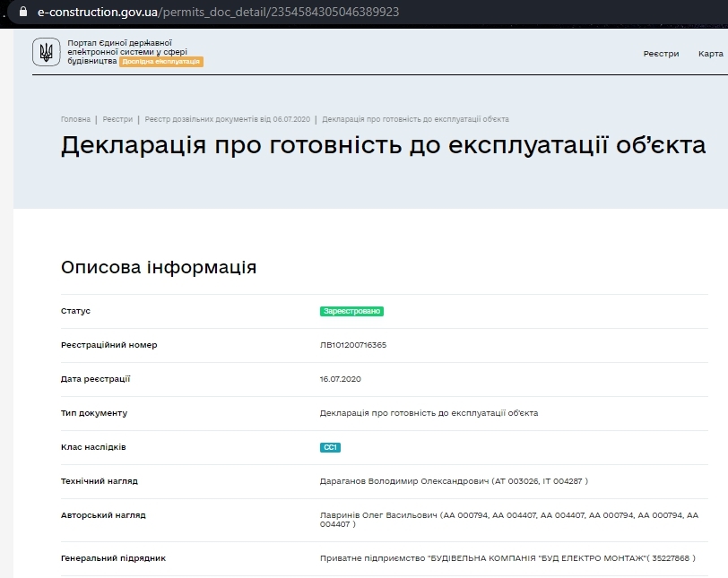This screenshot has height=578, width=728.
Task: Click the Реєстраційний номер row label
Action: click(x=109, y=345)
